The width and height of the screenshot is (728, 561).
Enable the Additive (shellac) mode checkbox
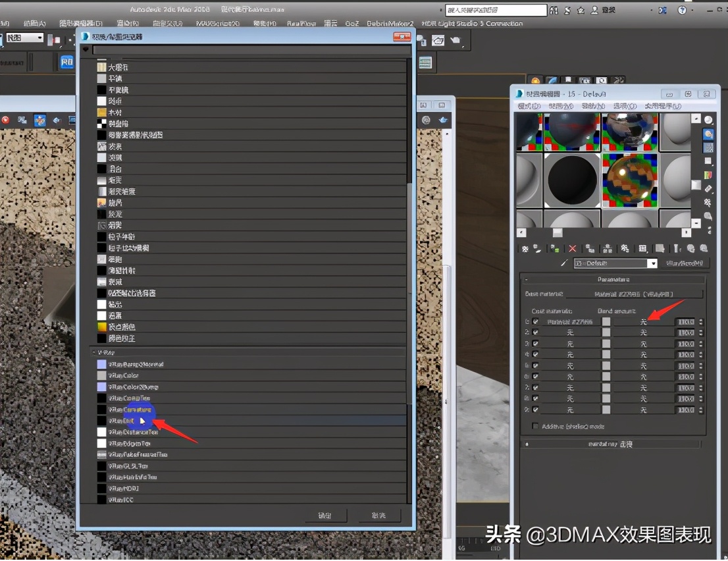[535, 426]
